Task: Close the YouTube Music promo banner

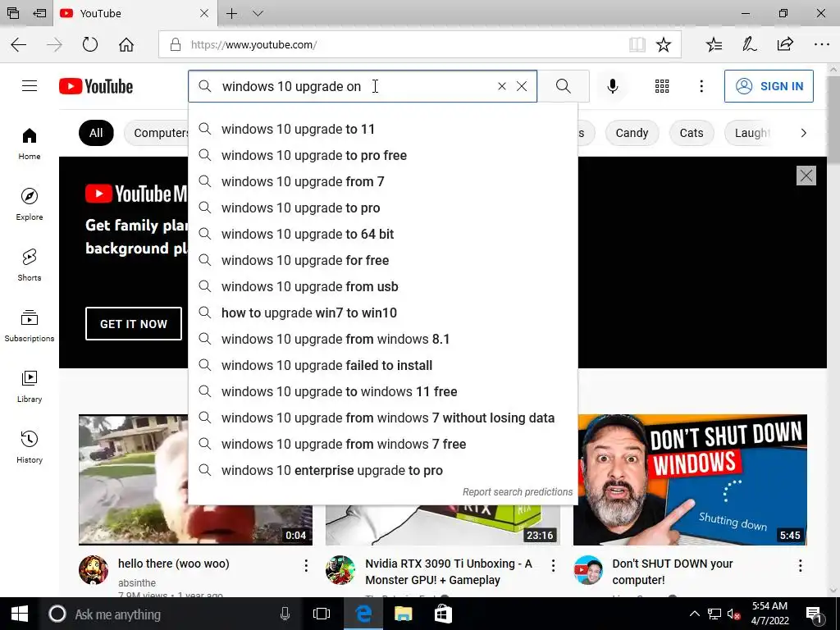Action: pyautogui.click(x=806, y=176)
